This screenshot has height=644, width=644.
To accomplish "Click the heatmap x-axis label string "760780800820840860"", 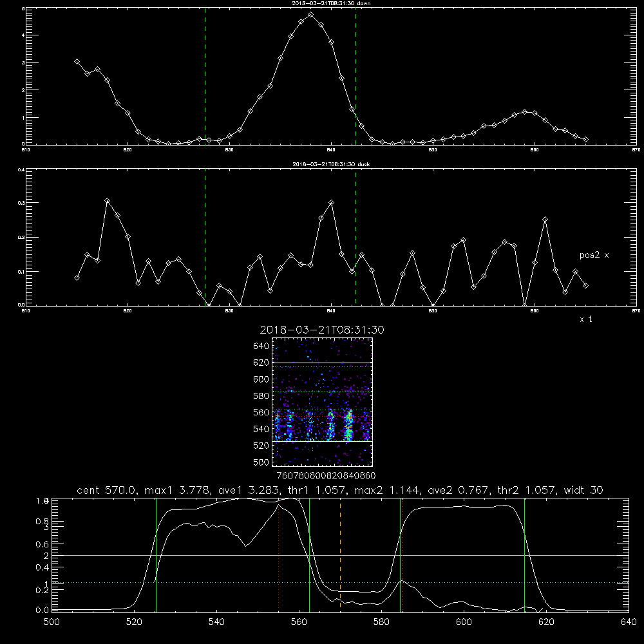I will [326, 475].
